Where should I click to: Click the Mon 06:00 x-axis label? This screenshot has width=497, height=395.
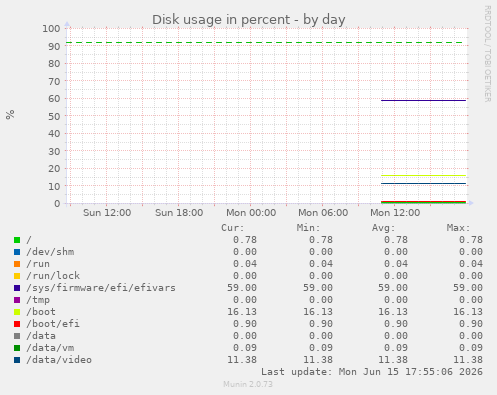pos(323,213)
